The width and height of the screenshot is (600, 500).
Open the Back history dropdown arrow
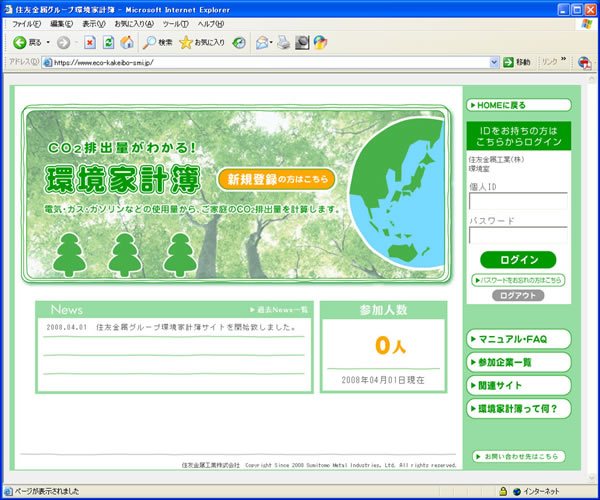(x=48, y=42)
